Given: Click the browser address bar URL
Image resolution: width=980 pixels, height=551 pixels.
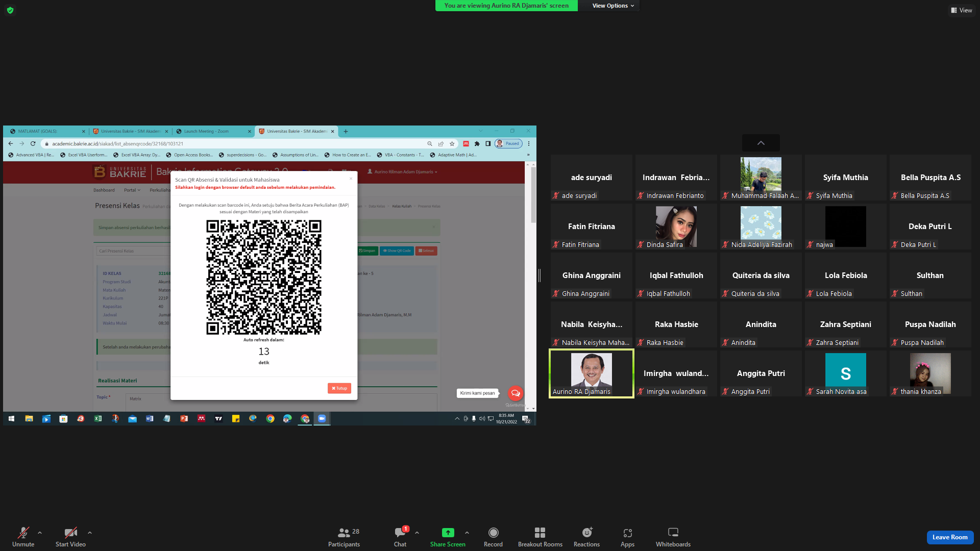Looking at the screenshot, I should click(x=118, y=144).
